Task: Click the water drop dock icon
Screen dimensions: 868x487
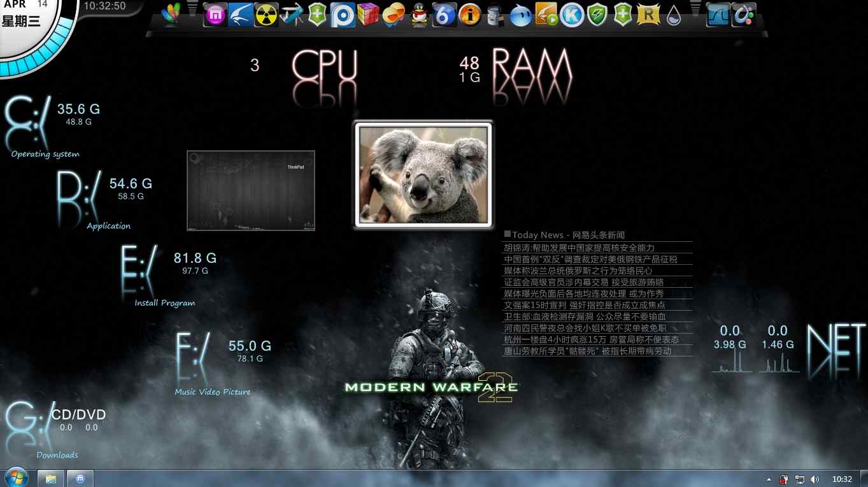Action: 674,15
